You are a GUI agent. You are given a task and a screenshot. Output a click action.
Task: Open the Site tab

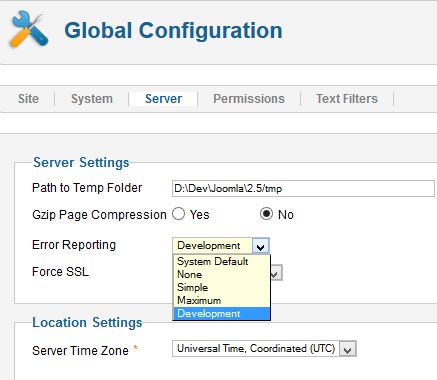click(x=28, y=99)
